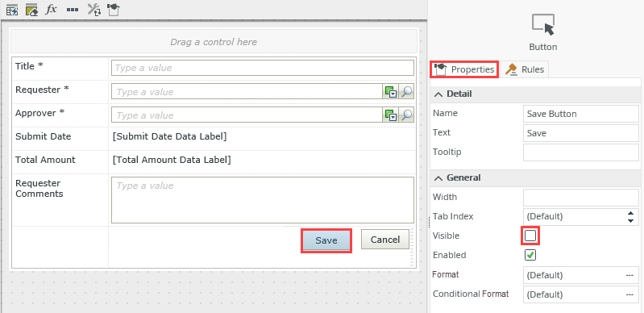Click the Width property field
The width and height of the screenshot is (644, 313).
pyautogui.click(x=581, y=198)
